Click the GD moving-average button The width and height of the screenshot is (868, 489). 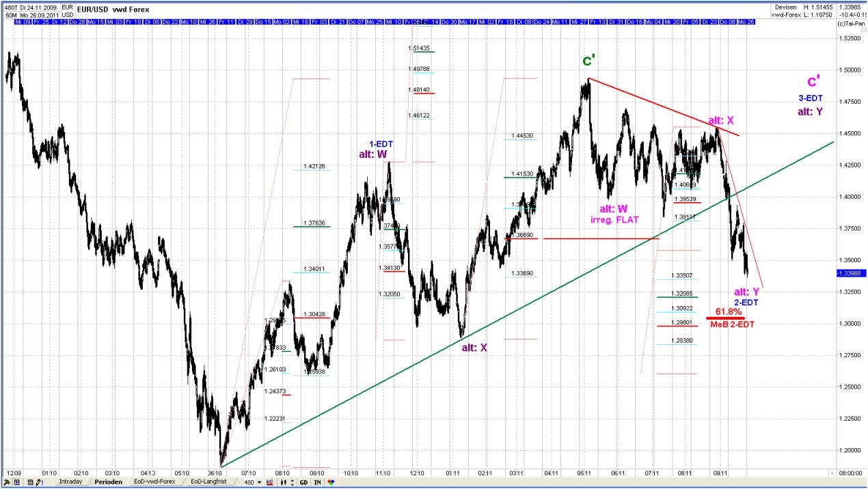pos(303,481)
